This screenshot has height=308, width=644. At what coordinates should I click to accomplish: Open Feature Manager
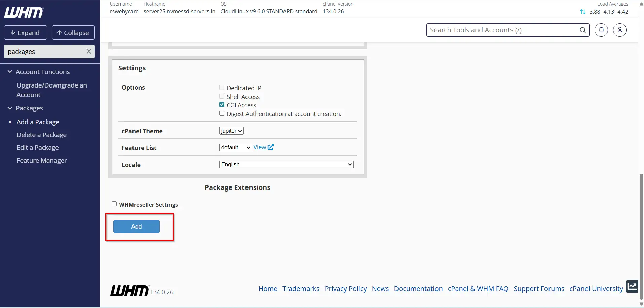[42, 160]
